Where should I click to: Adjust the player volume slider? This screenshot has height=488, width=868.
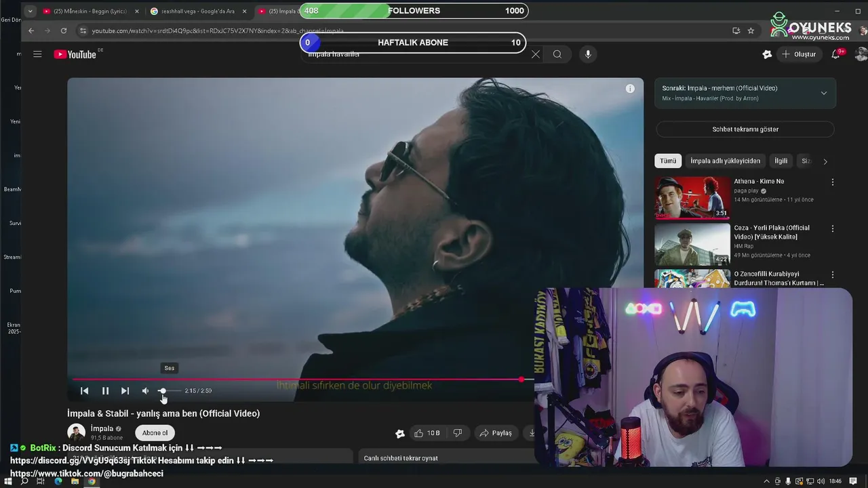pos(170,390)
